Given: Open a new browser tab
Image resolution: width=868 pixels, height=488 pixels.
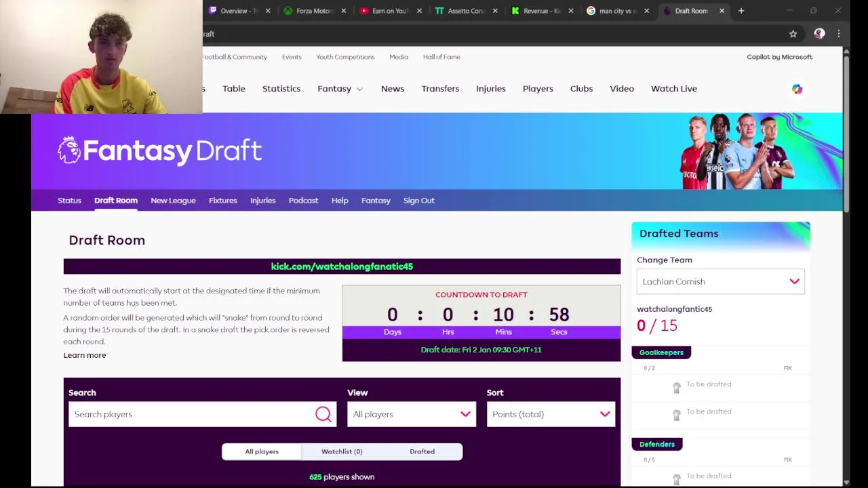Looking at the screenshot, I should 741,11.
